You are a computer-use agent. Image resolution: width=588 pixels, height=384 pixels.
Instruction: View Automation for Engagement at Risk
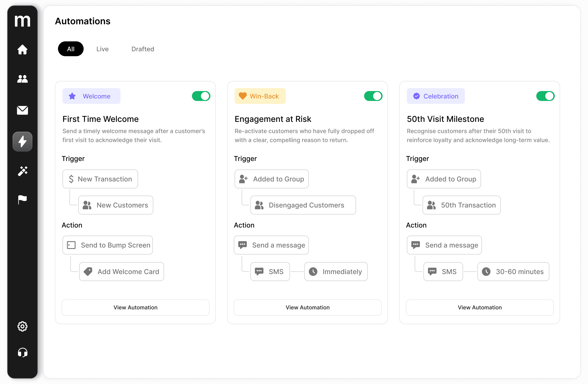307,307
